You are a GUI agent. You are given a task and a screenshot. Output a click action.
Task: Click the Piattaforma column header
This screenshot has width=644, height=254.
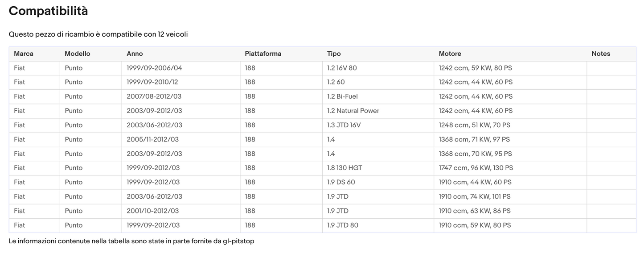coord(263,54)
